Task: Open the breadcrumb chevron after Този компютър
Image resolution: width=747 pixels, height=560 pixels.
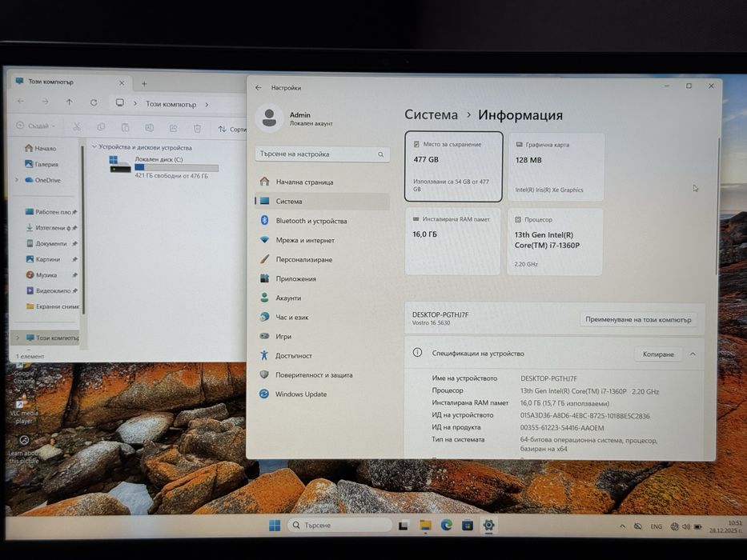Action: [x=207, y=105]
